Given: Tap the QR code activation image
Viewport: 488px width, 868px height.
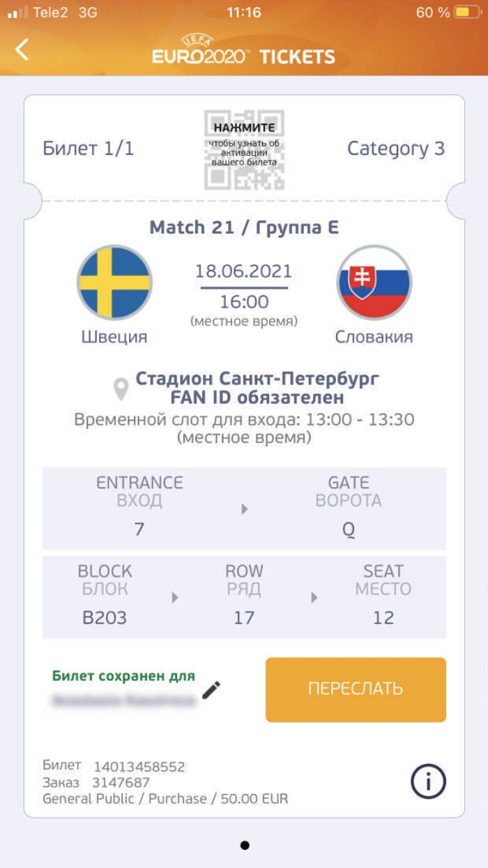Looking at the screenshot, I should tap(244, 149).
